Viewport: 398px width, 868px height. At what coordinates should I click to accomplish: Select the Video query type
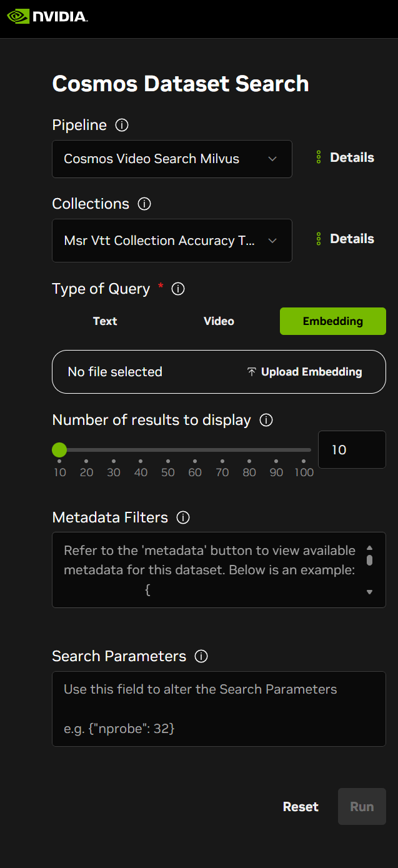pyautogui.click(x=219, y=321)
